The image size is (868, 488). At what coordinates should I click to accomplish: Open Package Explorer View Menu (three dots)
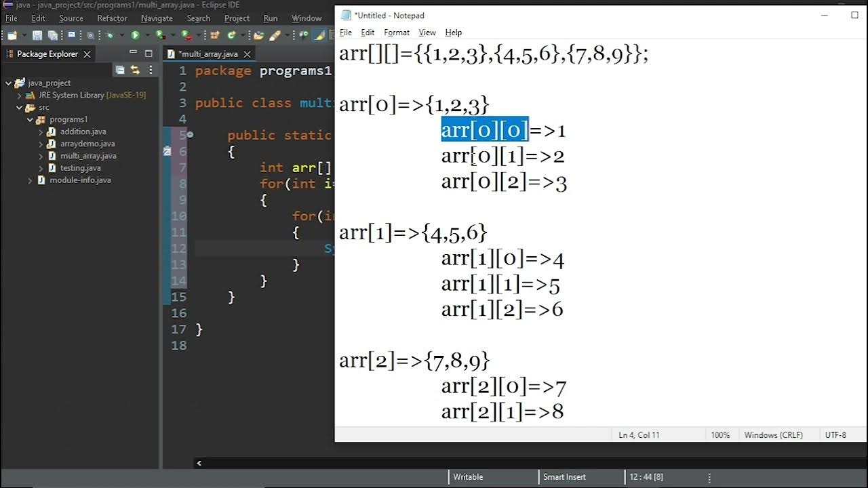[x=151, y=70]
